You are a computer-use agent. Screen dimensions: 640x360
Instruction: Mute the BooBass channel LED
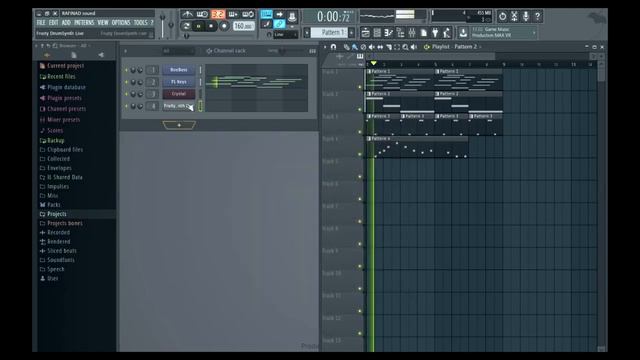(x=126, y=70)
